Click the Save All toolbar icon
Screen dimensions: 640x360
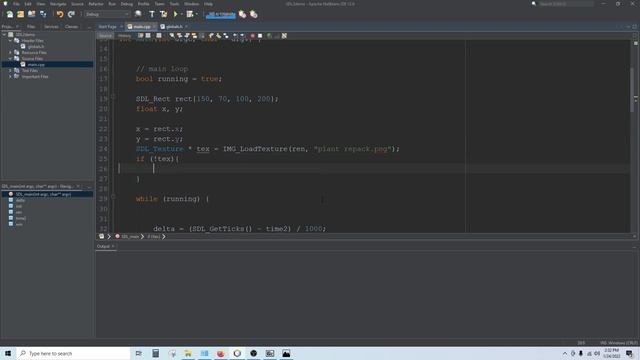pyautogui.click(x=43, y=14)
